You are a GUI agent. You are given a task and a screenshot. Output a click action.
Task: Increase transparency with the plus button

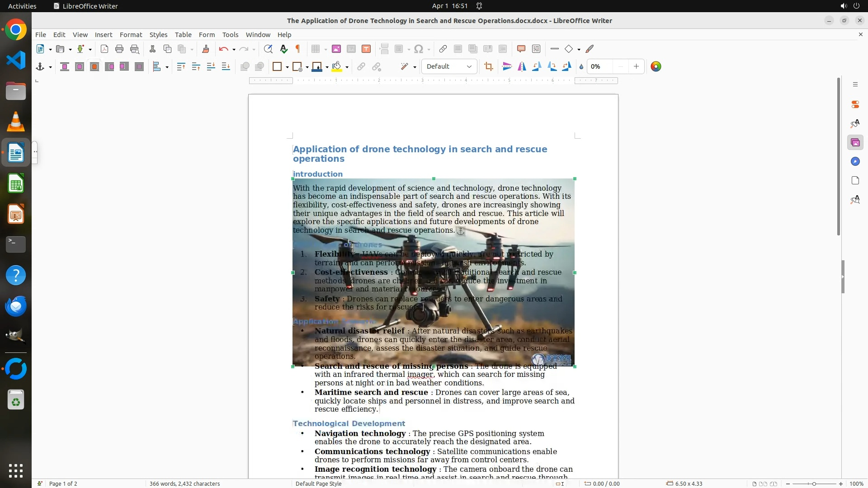click(636, 66)
